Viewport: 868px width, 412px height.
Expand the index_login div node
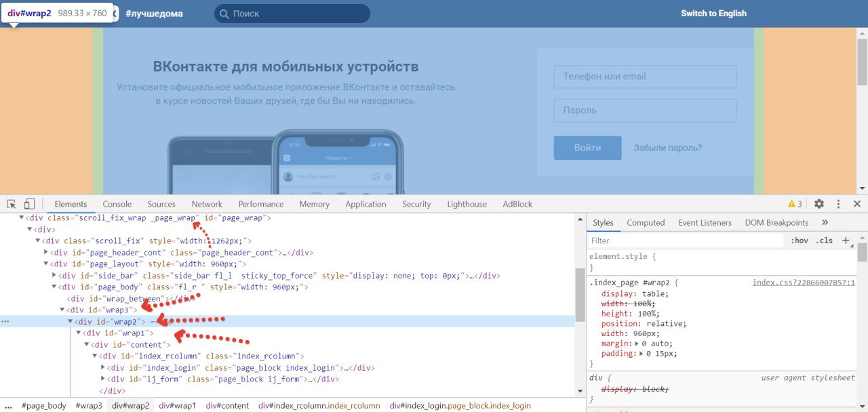click(103, 368)
